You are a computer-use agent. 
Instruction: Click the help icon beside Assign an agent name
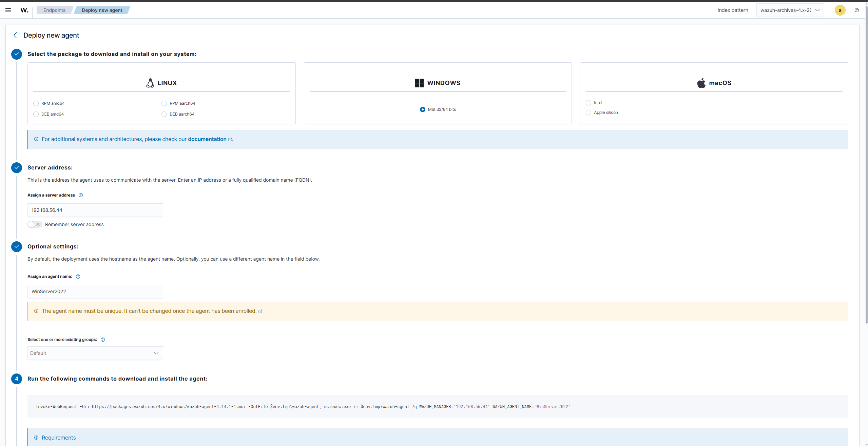(x=78, y=277)
